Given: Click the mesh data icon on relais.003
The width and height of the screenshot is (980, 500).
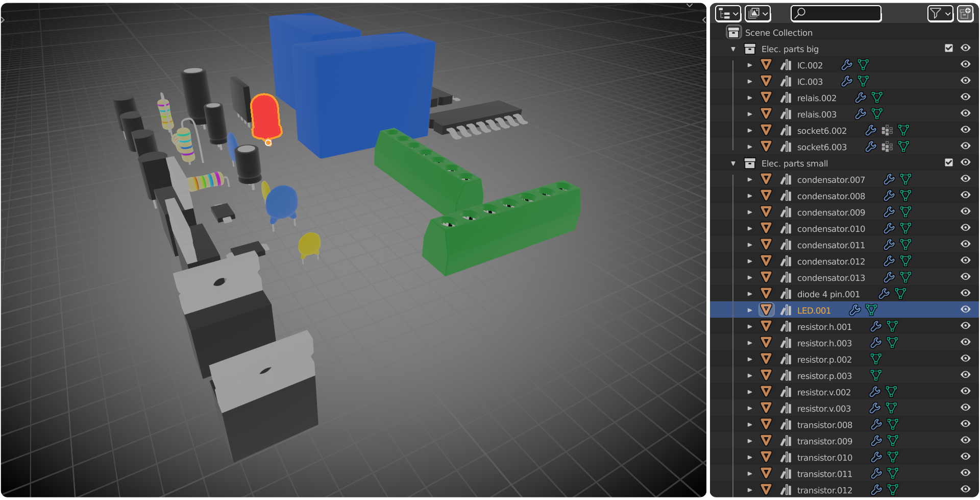Looking at the screenshot, I should click(877, 114).
